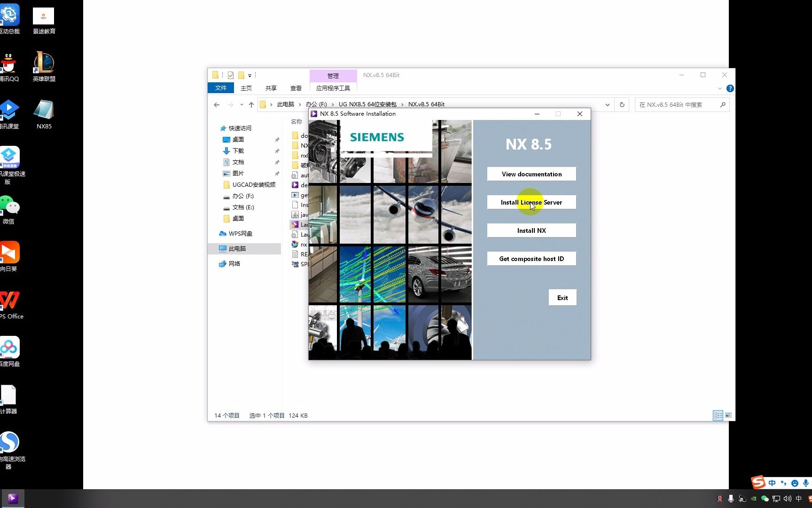The height and width of the screenshot is (508, 812).
Task: Refresh the Explorer folder view
Action: [x=622, y=105]
